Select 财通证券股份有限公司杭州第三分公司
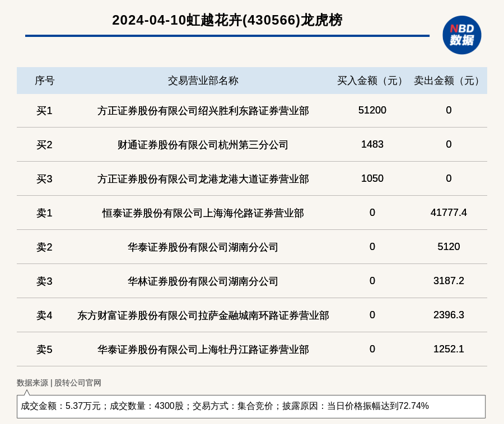504x424 pixels. click(203, 145)
